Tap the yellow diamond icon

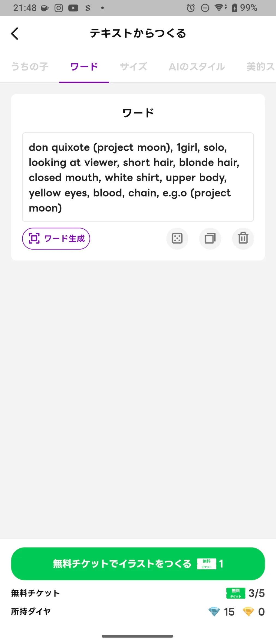(x=248, y=612)
